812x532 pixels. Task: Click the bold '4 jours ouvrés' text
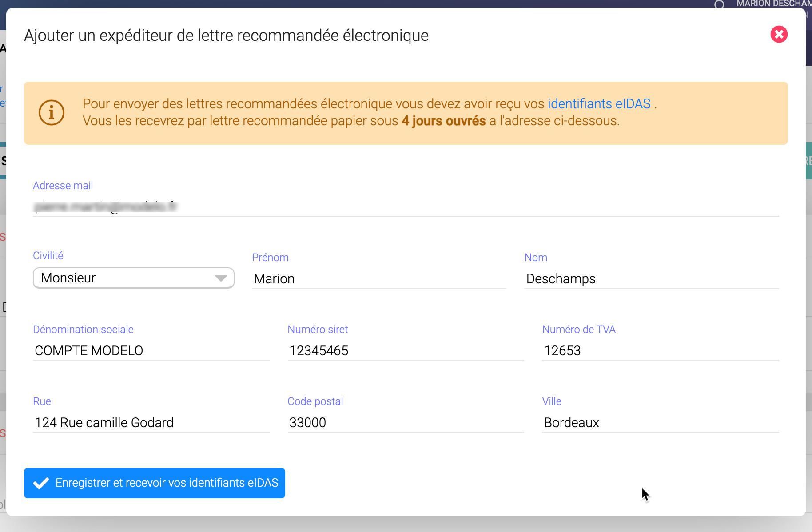(443, 121)
